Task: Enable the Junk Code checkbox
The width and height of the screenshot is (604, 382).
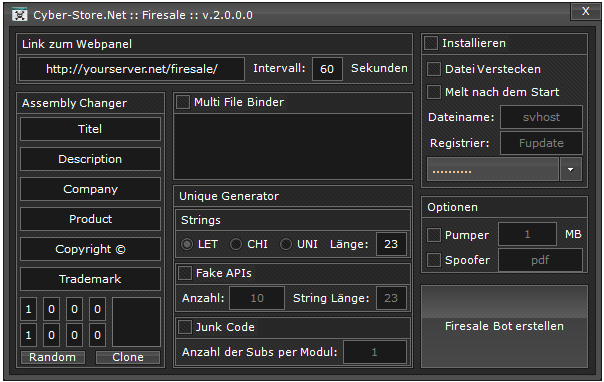Action: [185, 327]
